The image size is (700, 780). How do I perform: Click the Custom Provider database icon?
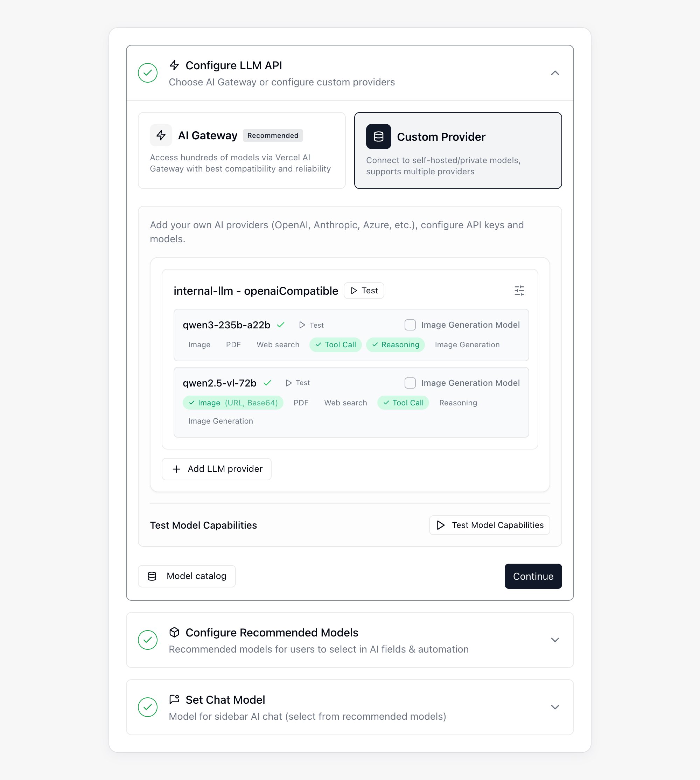[378, 137]
